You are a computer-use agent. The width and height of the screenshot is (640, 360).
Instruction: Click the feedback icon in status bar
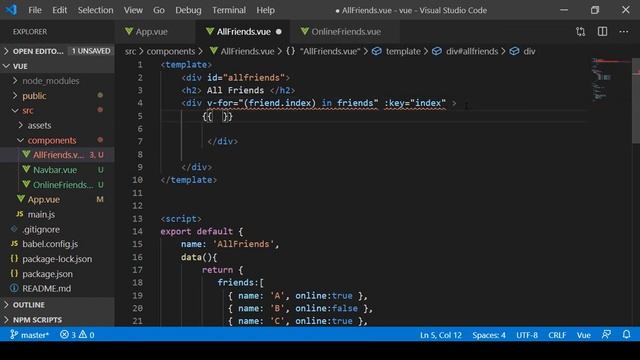point(606,335)
